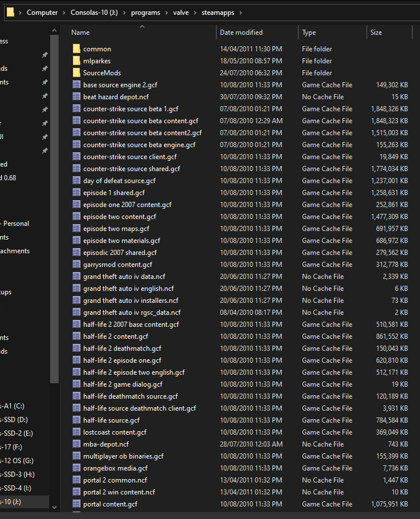Select episode one 2007 content.gcf name
This screenshot has height=519, width=420.
[x=127, y=205]
